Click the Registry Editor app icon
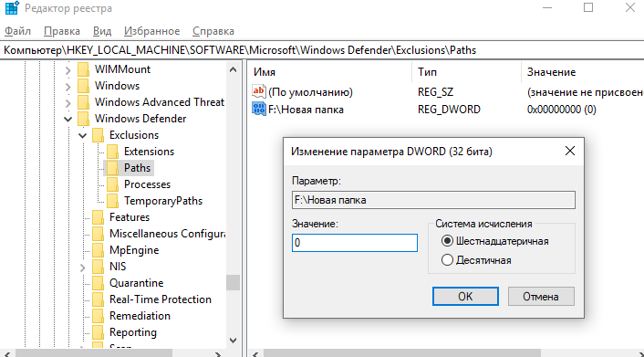This screenshot has width=644, height=357. pos(12,8)
